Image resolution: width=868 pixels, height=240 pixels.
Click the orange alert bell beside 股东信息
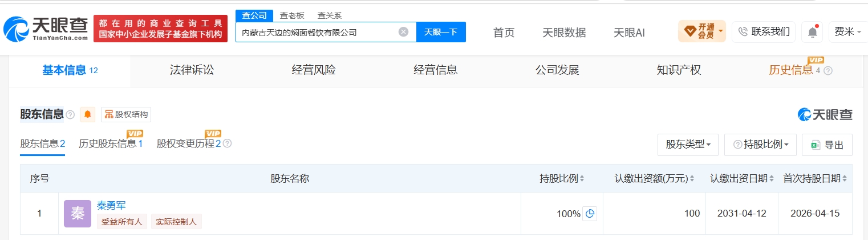[x=88, y=114]
